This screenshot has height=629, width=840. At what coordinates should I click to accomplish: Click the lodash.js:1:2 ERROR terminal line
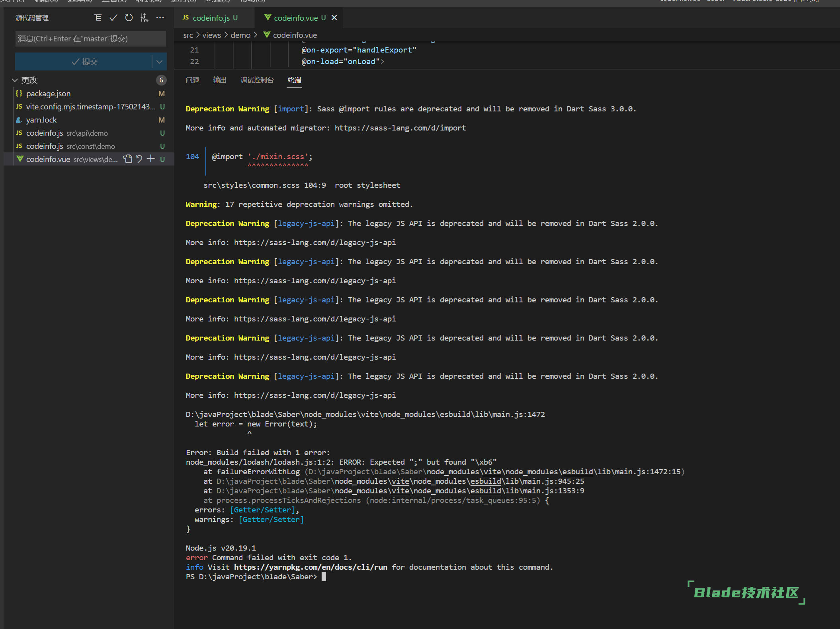click(341, 462)
